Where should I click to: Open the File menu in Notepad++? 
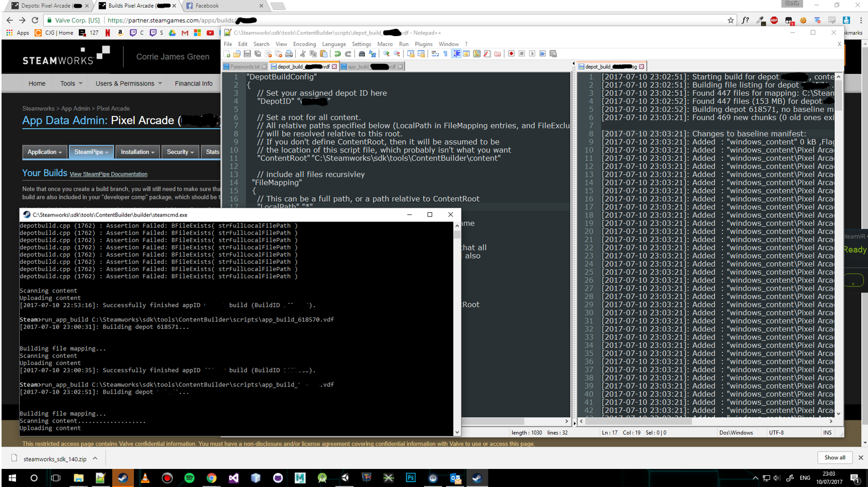228,44
